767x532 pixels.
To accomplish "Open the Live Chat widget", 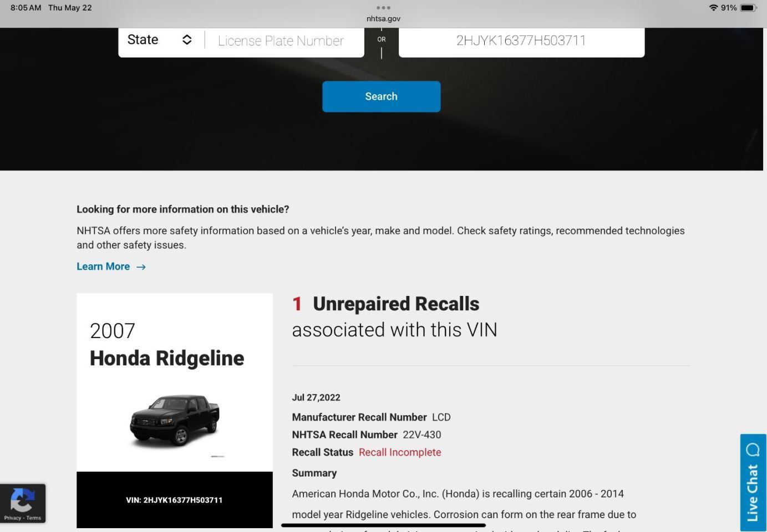I will click(753, 483).
